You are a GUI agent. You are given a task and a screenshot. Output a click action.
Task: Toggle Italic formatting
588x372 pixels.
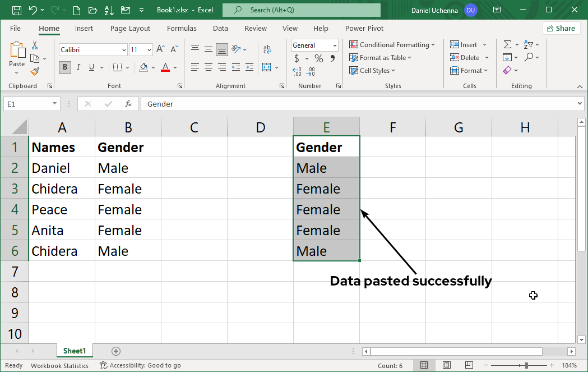pos(78,67)
